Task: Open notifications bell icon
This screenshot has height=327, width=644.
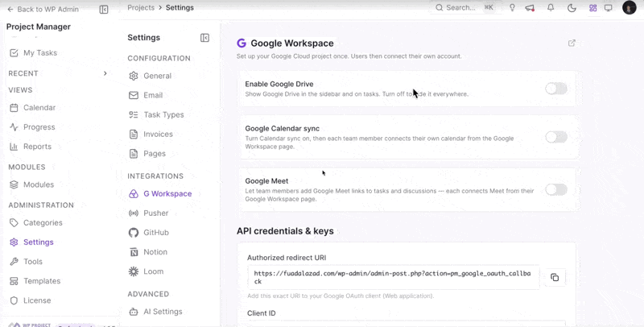Action: coord(551,8)
